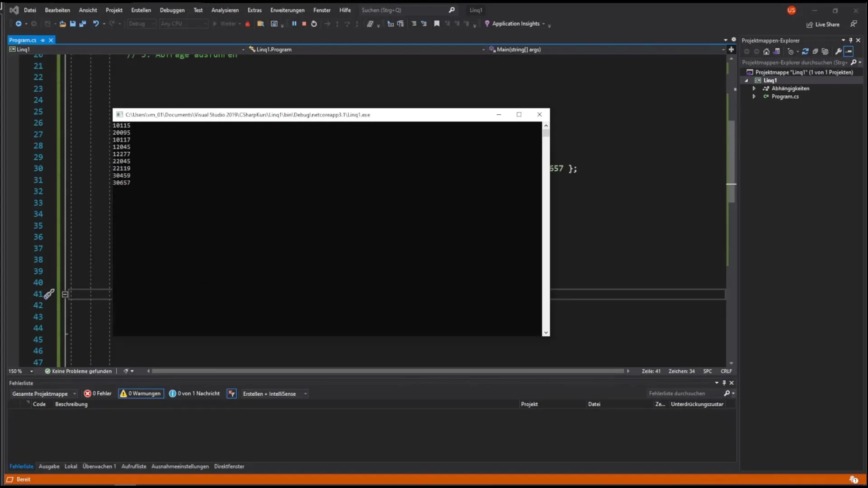
Task: Open the 150 % zoom level dropdown
Action: pos(21,371)
